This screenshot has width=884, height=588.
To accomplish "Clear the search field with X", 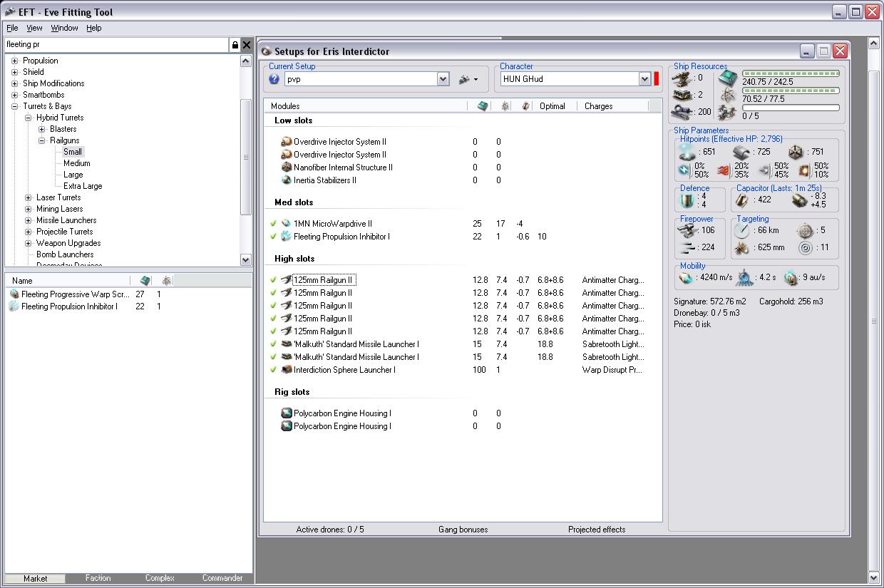I will [247, 45].
